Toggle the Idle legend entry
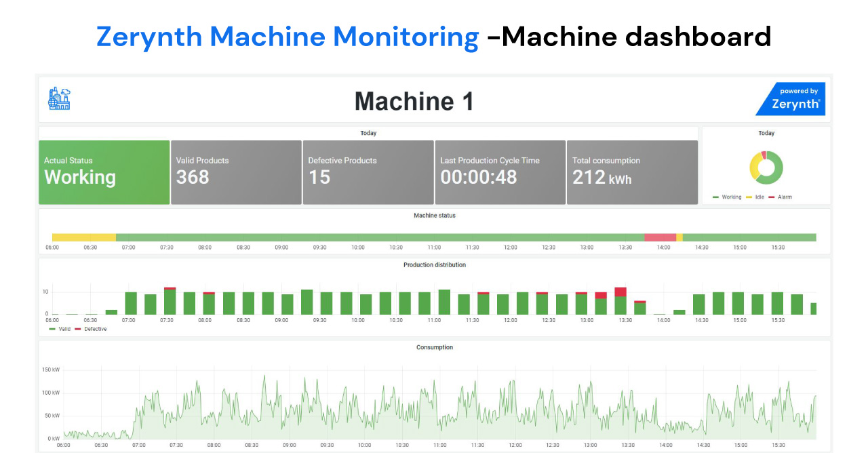The width and height of the screenshot is (868, 453). (x=755, y=197)
